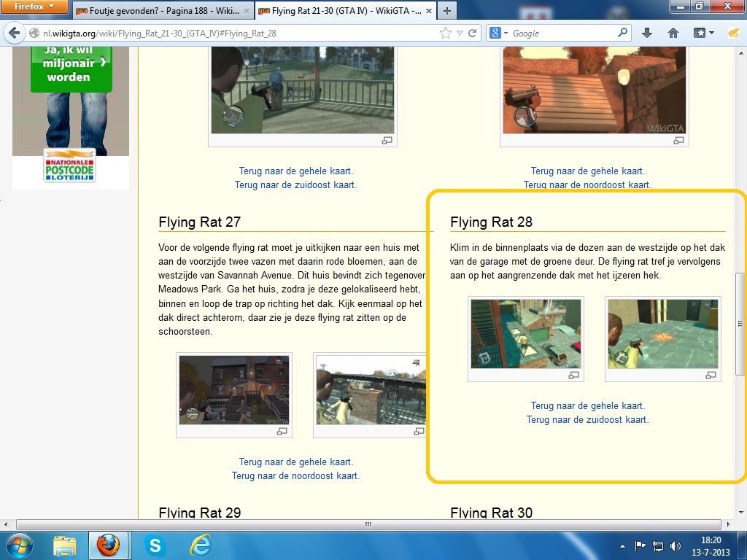Click the Firefox taskbar icon
747x560 pixels.
(x=108, y=545)
